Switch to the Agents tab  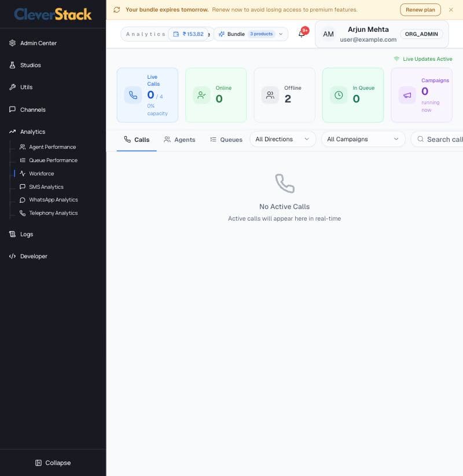tap(179, 140)
